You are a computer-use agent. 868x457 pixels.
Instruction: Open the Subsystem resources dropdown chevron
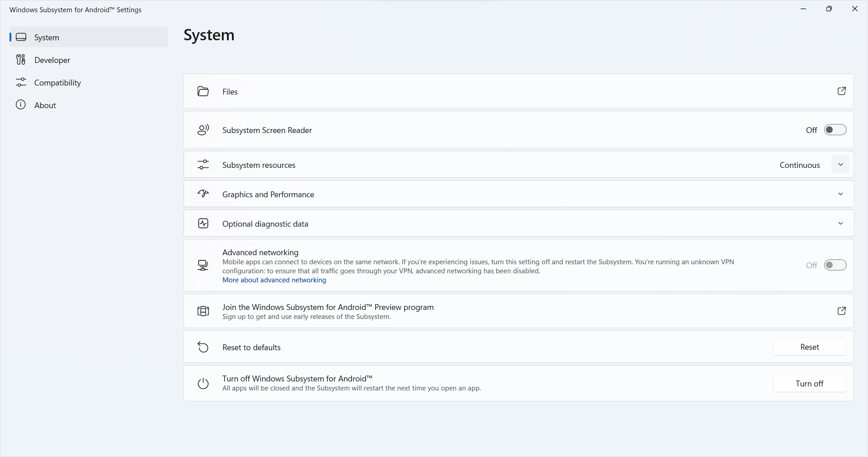tap(840, 165)
